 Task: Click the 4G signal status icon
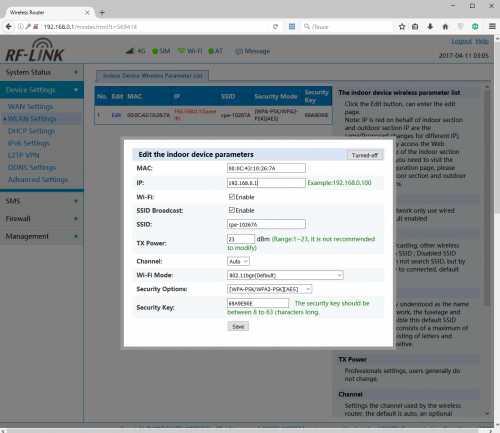[130, 51]
